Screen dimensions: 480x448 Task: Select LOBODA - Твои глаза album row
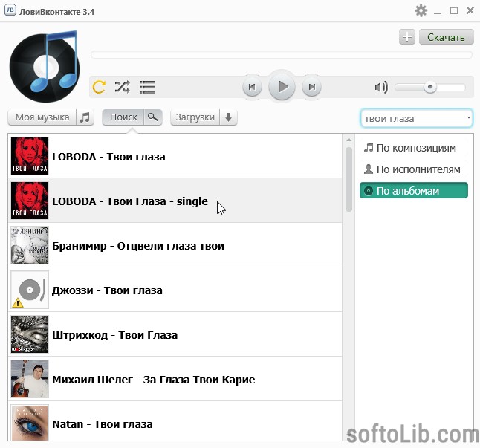click(175, 156)
